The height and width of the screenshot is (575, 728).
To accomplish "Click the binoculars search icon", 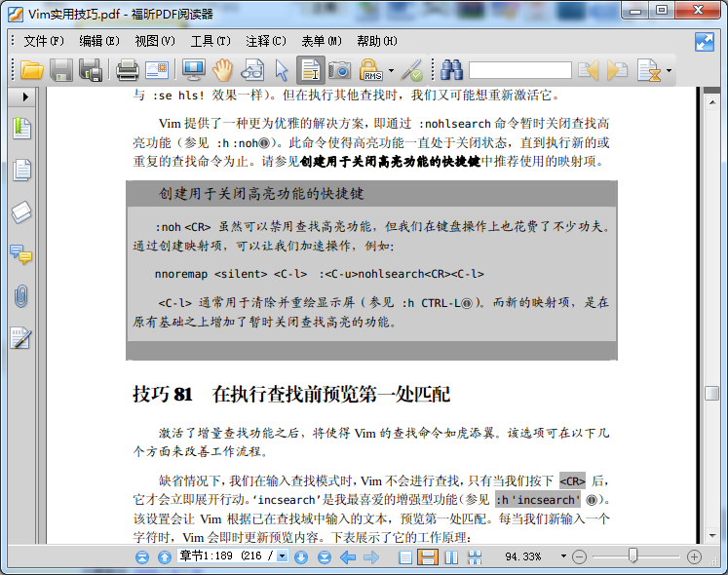I will pyautogui.click(x=452, y=70).
